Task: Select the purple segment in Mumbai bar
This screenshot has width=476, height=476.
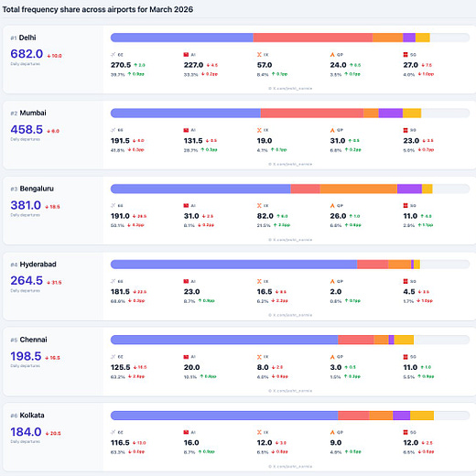Action: pos(391,114)
